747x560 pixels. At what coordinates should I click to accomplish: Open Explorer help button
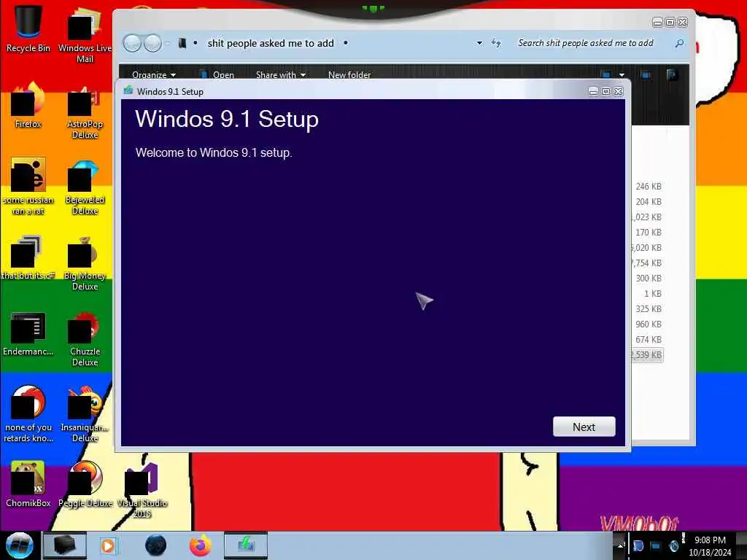[x=672, y=75]
